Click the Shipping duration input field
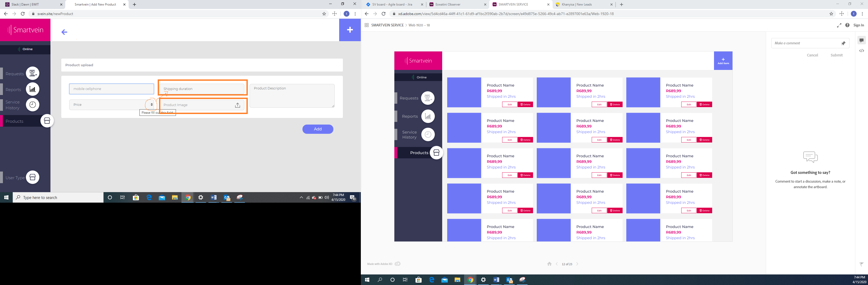Viewport: 868px width, 285px height. point(202,89)
